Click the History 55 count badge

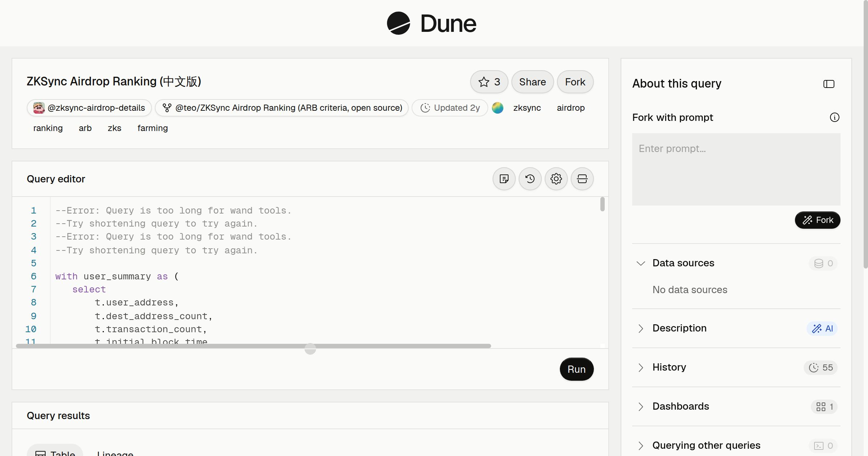point(821,368)
